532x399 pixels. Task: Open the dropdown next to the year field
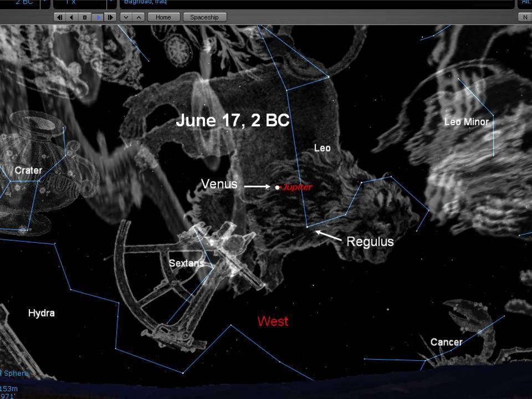(x=44, y=3)
